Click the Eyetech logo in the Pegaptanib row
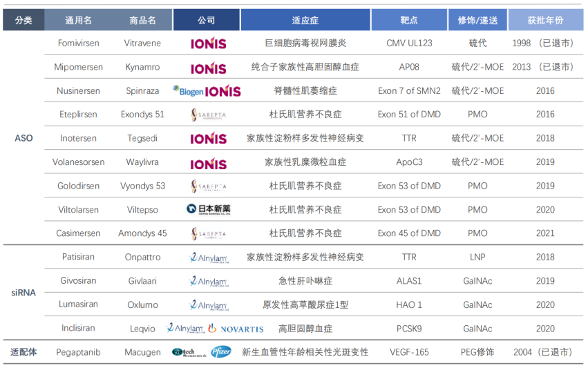 click(x=188, y=352)
